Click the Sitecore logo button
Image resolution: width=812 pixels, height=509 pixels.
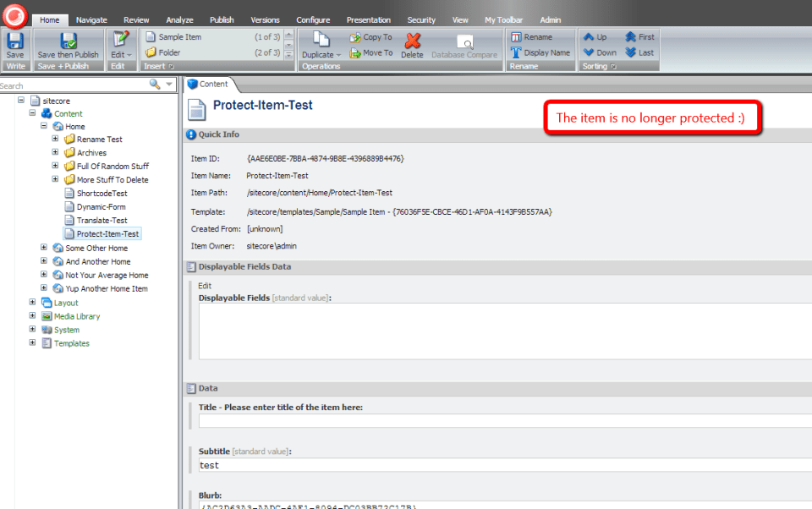15,15
